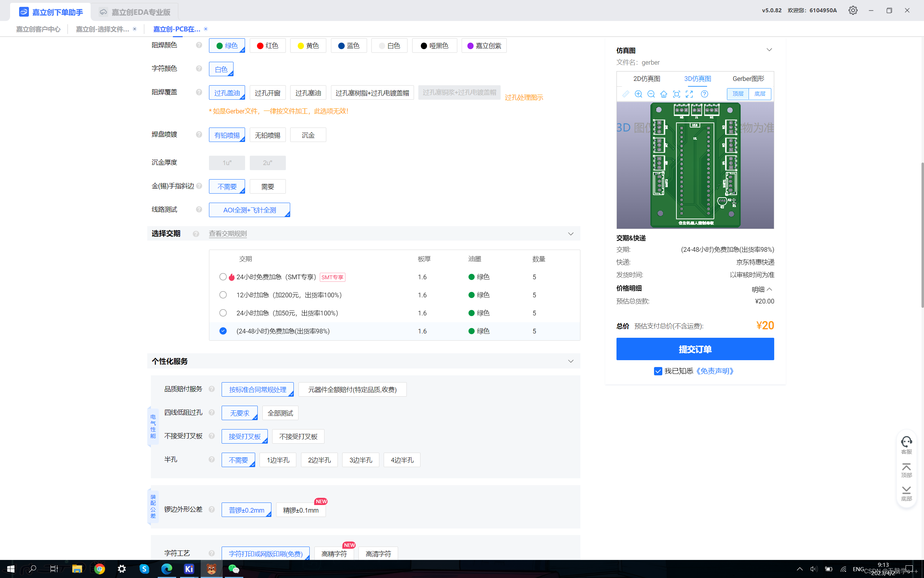
Task: Jump to page bottom with 底部 icon
Action: pos(906,493)
